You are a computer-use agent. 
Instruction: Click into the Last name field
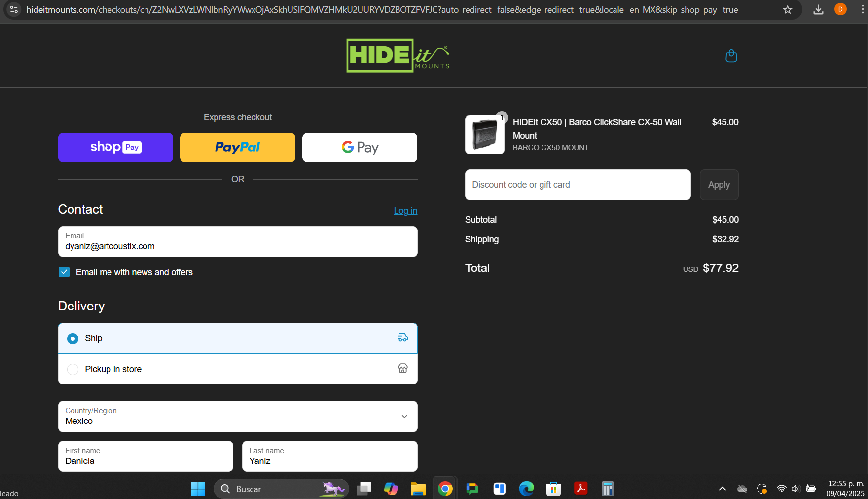[329, 456]
